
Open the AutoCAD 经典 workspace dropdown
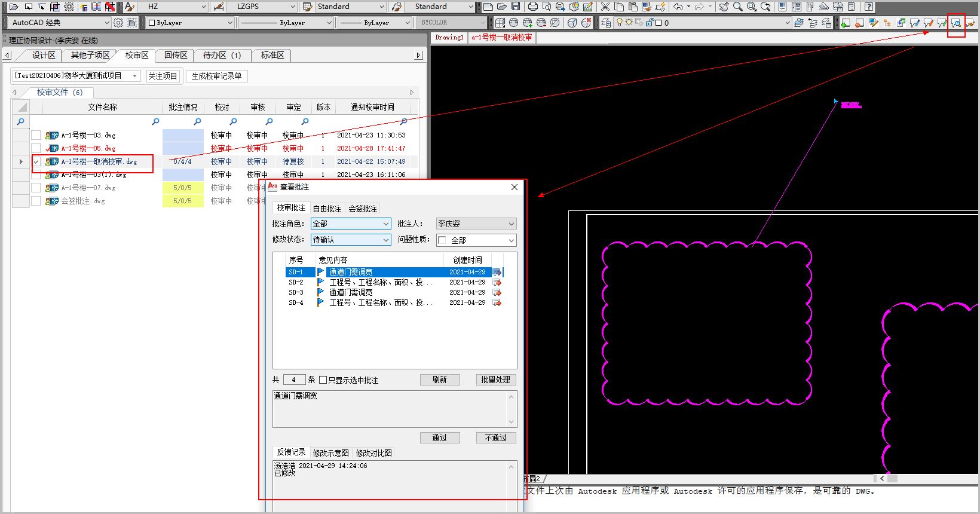click(x=60, y=23)
